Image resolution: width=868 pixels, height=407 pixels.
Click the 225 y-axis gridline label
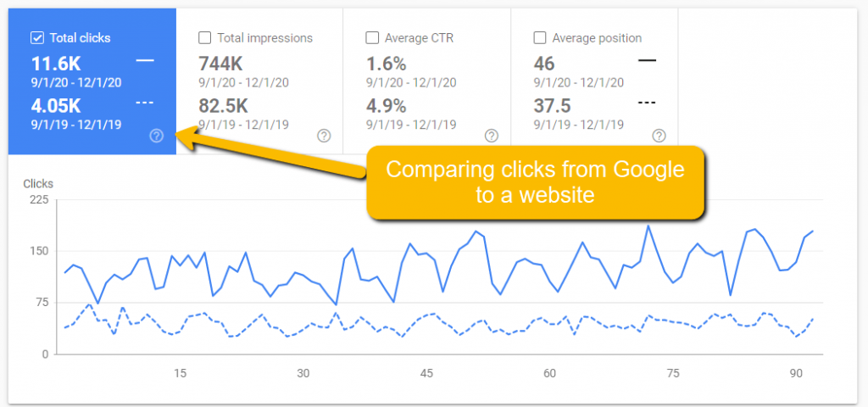(x=38, y=200)
